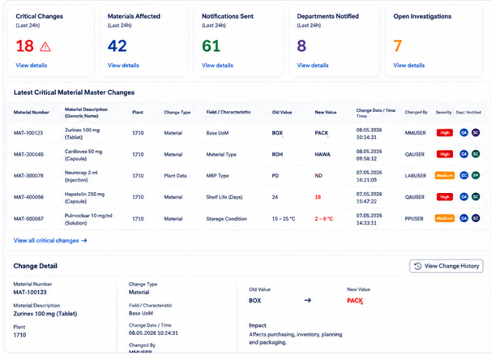Click navy dept badge in MAT-500067 row
This screenshot has height=360, width=492.
click(x=476, y=218)
